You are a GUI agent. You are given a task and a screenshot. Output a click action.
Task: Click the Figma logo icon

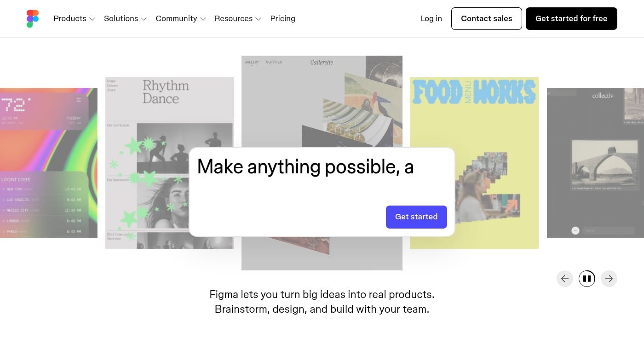(32, 18)
